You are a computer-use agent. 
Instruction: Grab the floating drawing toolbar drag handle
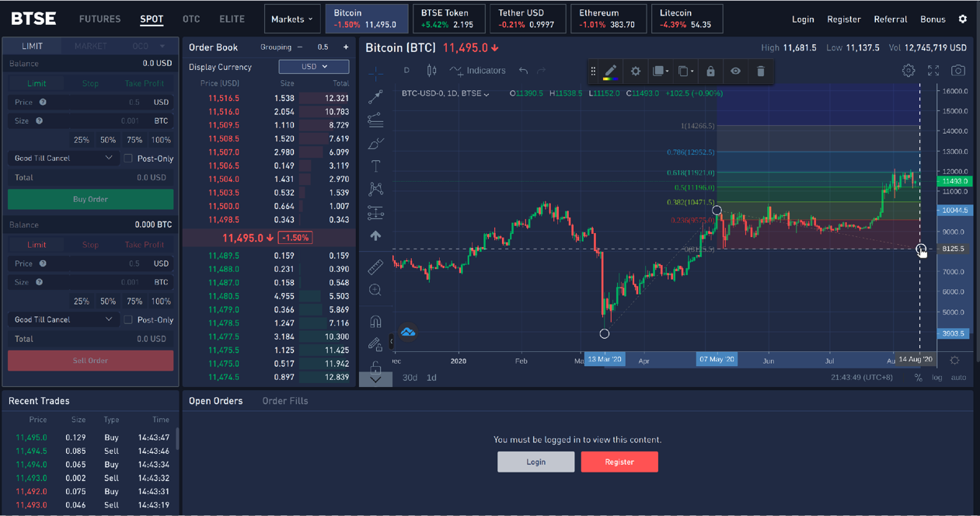594,71
